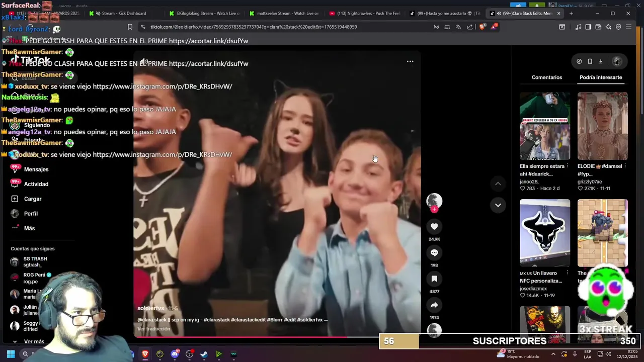Open the soldierfvx creator avatar beside video
The height and width of the screenshot is (362, 644).
(x=434, y=201)
